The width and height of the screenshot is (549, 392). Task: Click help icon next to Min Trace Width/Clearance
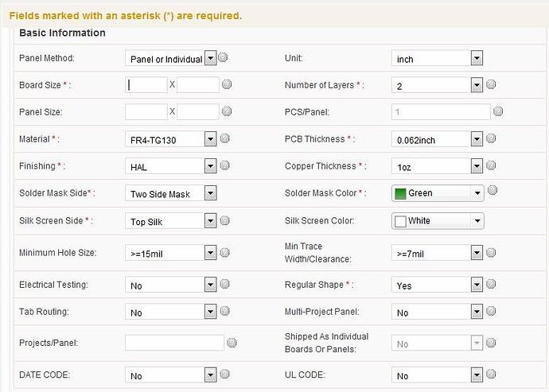click(x=491, y=252)
